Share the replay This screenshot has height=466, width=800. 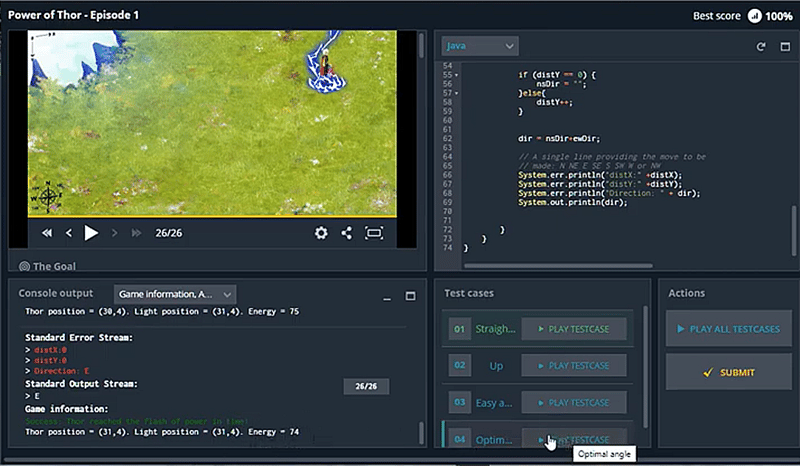point(347,233)
